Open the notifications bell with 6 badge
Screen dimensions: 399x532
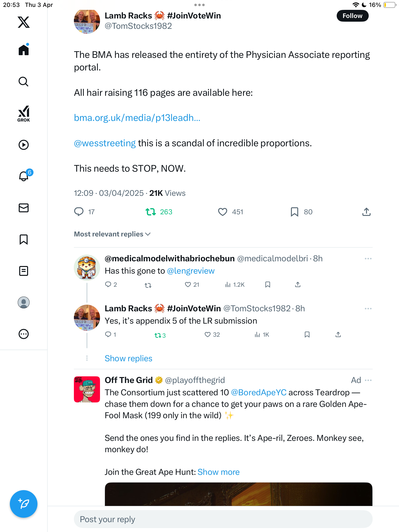tap(24, 176)
